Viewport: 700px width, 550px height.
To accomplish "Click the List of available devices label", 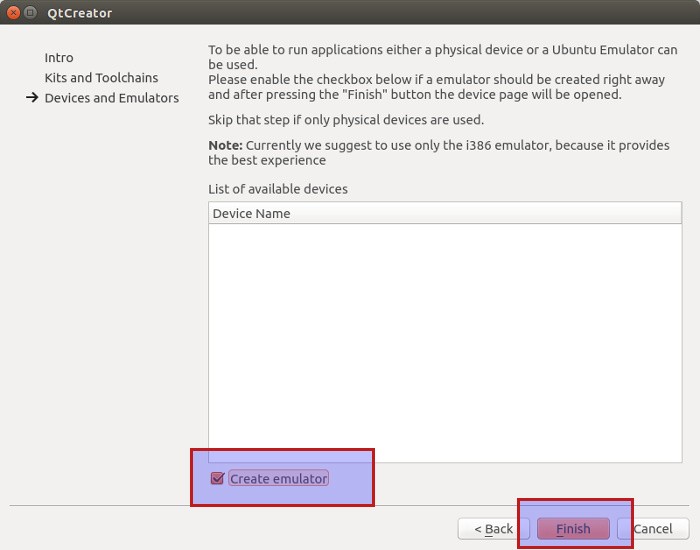I will pyautogui.click(x=278, y=189).
